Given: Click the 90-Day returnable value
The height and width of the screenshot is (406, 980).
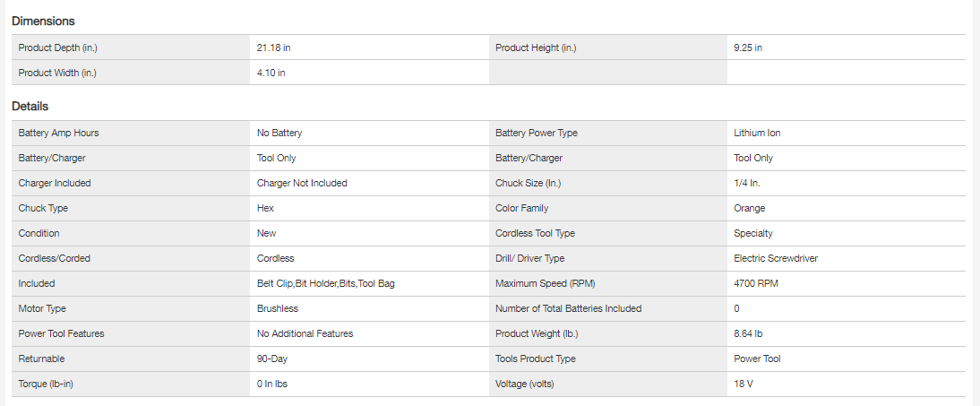Looking at the screenshot, I should 271,358.
